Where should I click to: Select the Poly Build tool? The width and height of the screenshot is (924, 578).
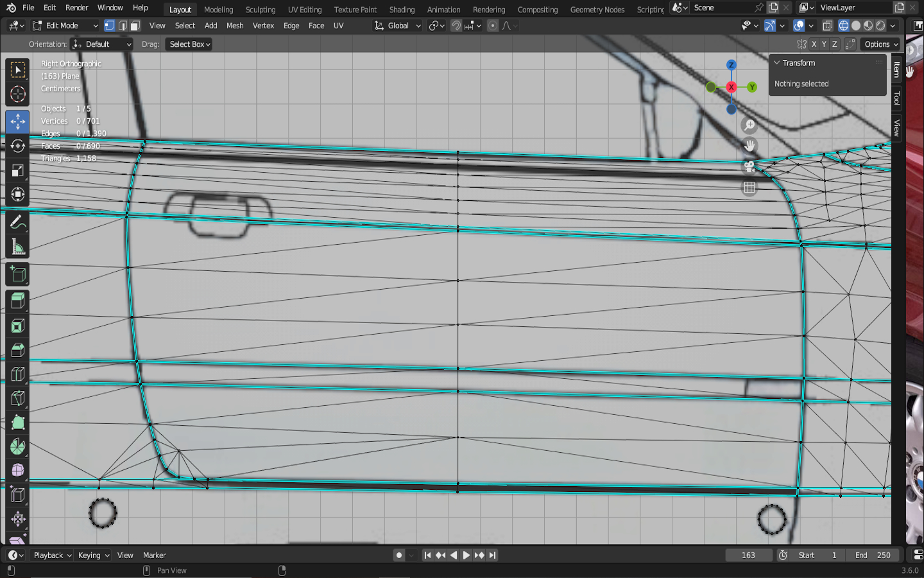point(18,423)
